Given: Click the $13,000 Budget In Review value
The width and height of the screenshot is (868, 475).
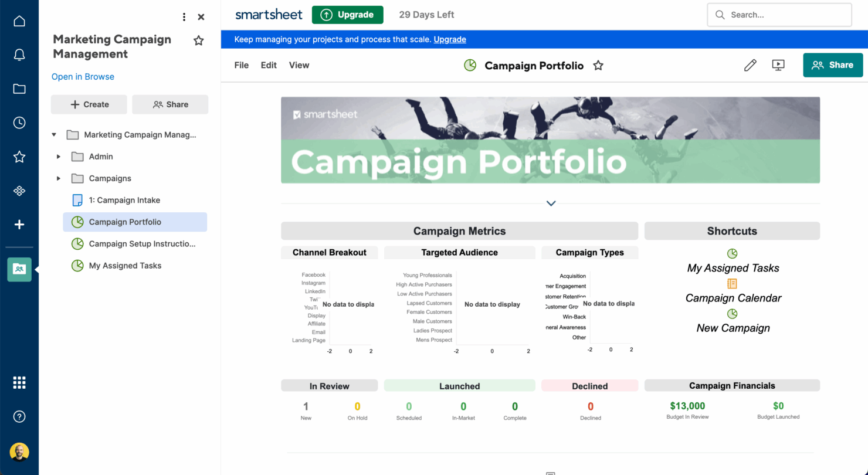Looking at the screenshot, I should [x=687, y=406].
